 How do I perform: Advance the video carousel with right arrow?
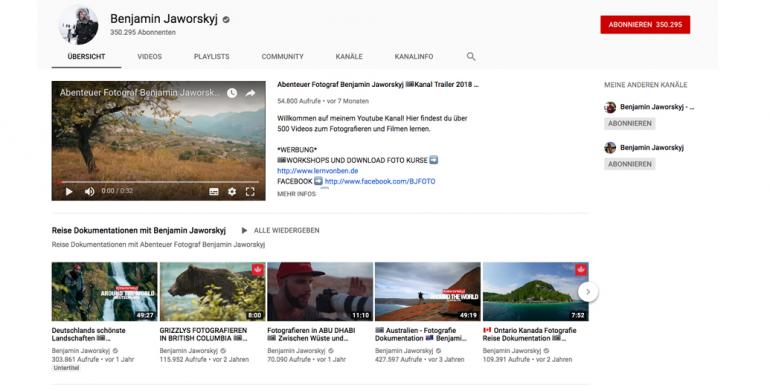click(588, 292)
